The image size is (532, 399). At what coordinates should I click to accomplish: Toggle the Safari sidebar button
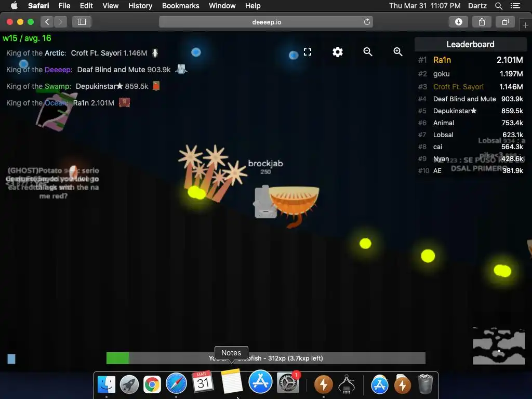(82, 22)
